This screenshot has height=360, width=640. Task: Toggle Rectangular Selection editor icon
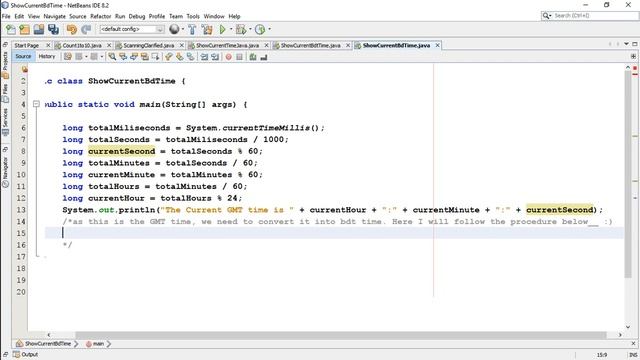click(155, 57)
